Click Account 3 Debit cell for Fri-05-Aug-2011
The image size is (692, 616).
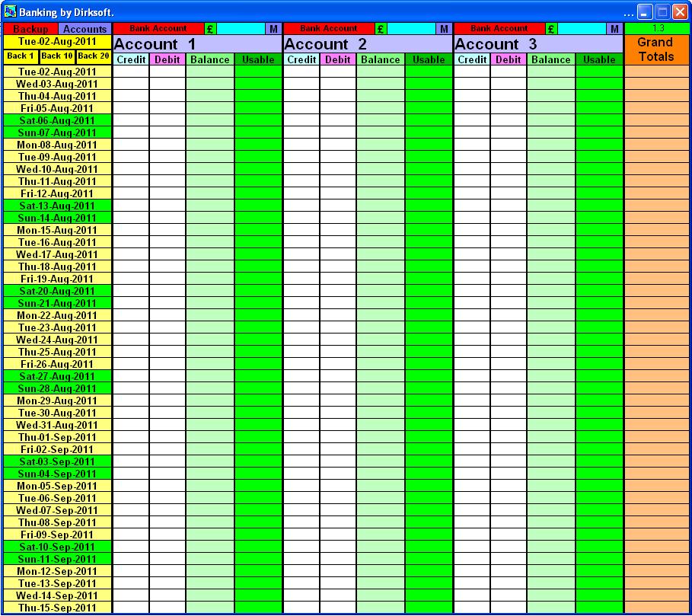[508, 108]
